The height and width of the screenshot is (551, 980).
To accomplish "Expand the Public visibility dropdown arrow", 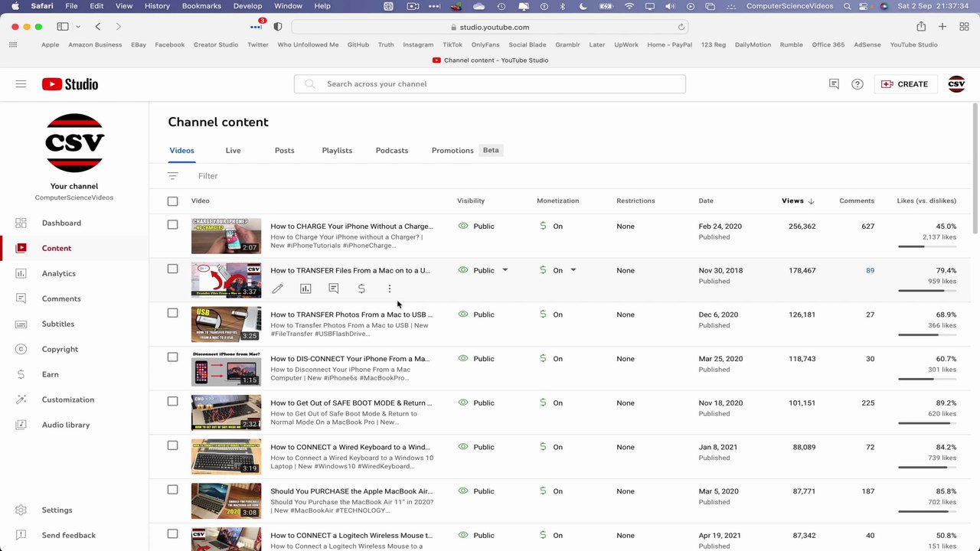I will coord(505,270).
